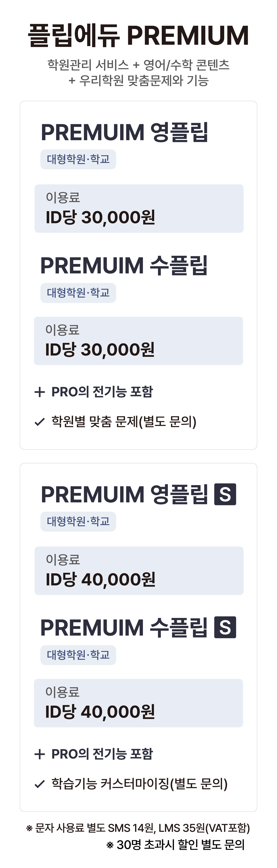Click the first PREMUIM 영플립 title

(x=125, y=132)
